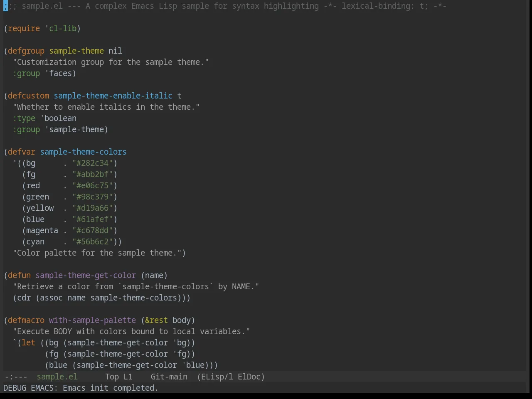Click the -:--- buffer status in mode line
The width and height of the screenshot is (532, 399).
[x=16, y=377]
